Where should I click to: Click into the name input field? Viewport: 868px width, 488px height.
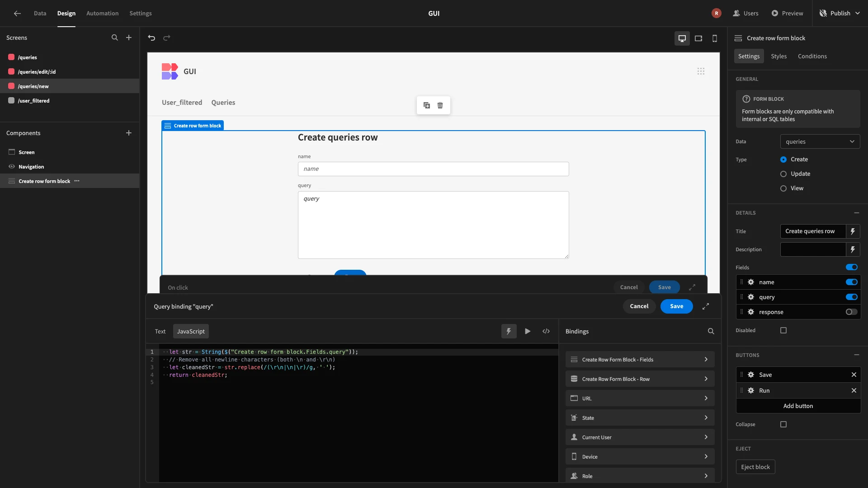pos(433,169)
